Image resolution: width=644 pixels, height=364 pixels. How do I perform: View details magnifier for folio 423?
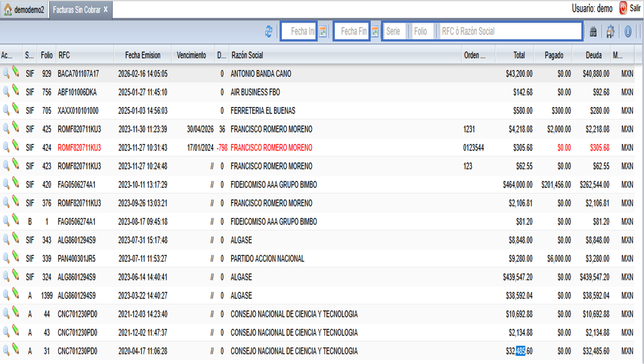pos(6,166)
